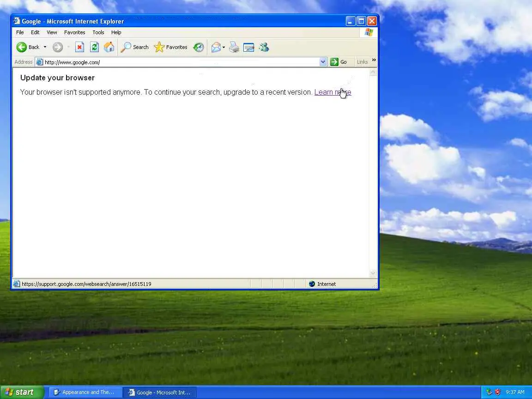Go to the Home page icon

click(109, 47)
